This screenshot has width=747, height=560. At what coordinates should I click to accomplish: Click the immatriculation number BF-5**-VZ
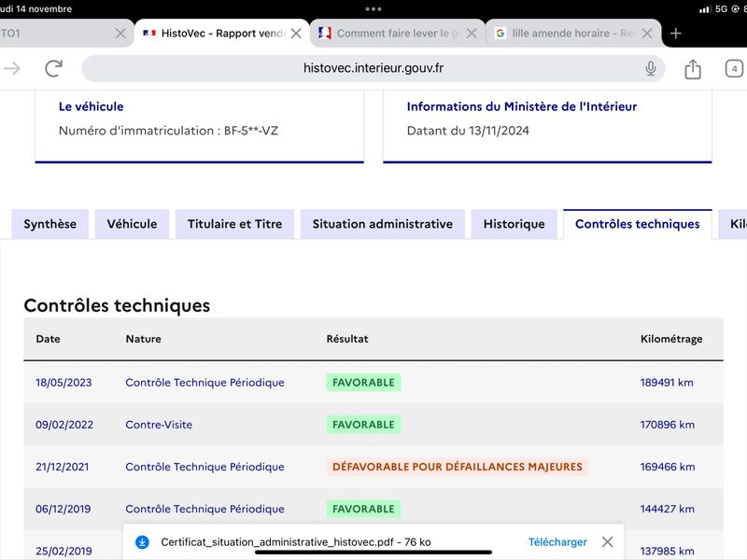click(x=251, y=131)
